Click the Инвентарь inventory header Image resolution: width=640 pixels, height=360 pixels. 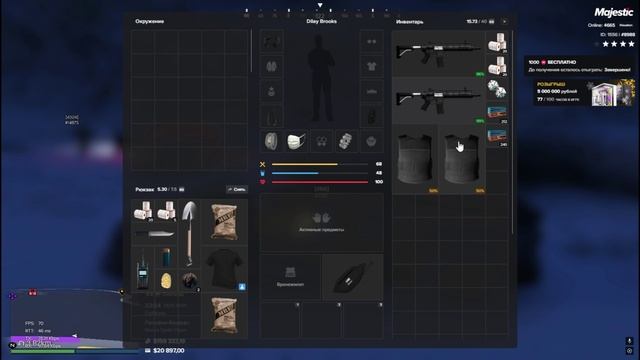pyautogui.click(x=410, y=22)
